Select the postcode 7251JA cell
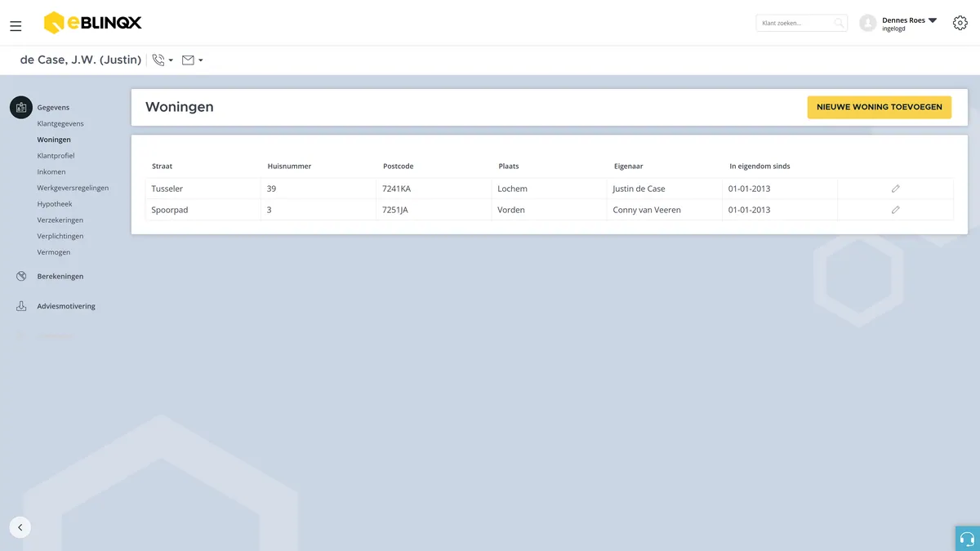This screenshot has height=551, width=980. point(434,210)
